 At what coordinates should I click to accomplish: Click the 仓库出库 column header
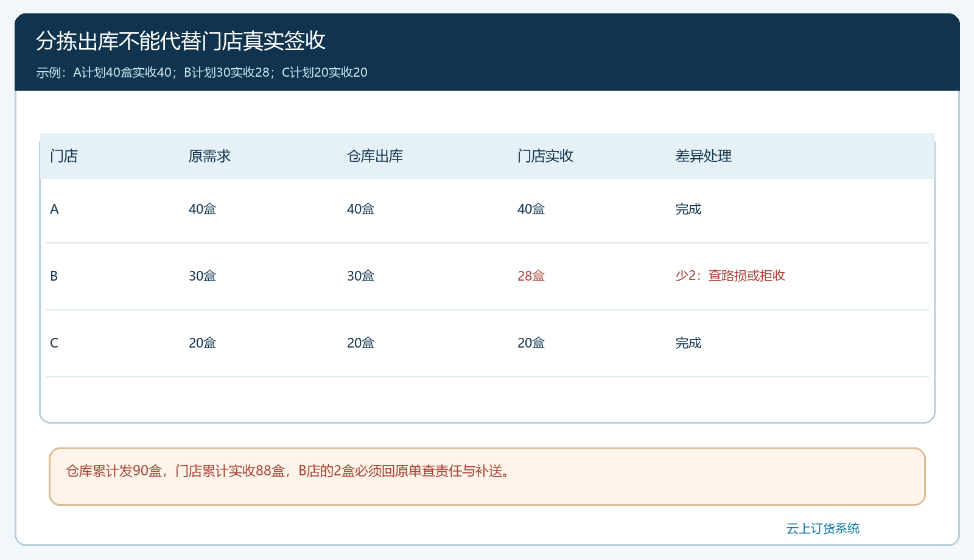coord(375,156)
